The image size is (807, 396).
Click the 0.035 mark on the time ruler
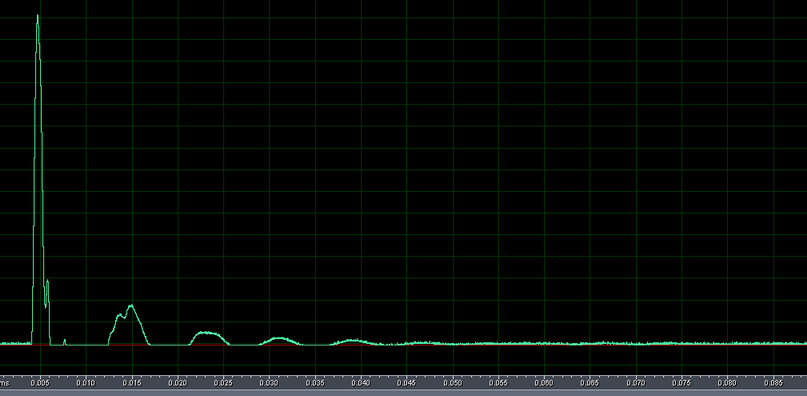point(315,383)
